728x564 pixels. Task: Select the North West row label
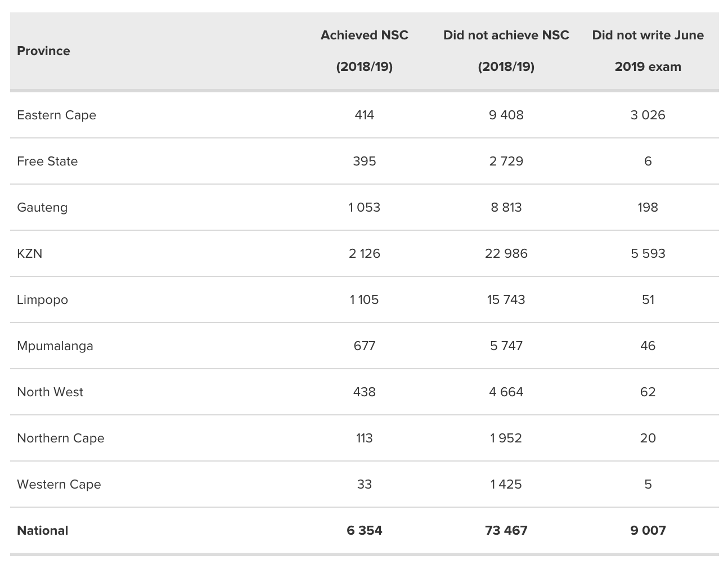50,392
